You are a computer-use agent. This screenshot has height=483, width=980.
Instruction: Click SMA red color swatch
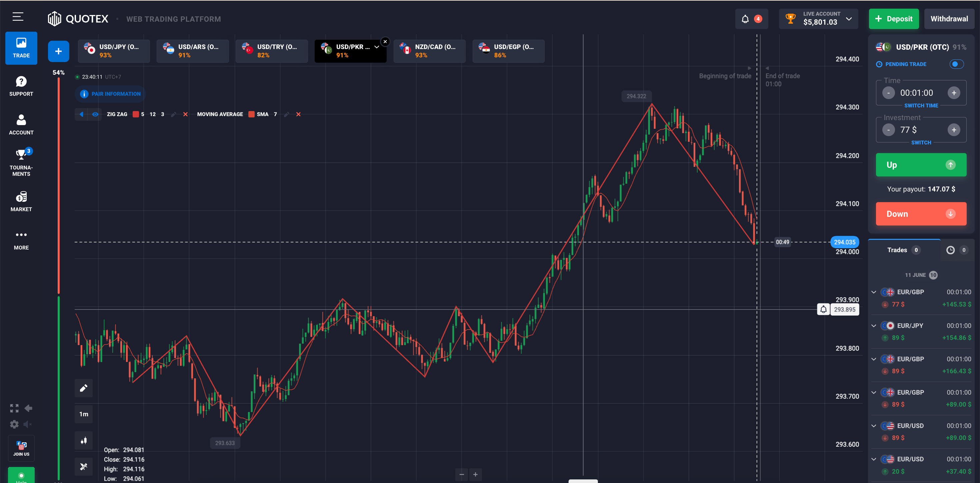pos(251,114)
